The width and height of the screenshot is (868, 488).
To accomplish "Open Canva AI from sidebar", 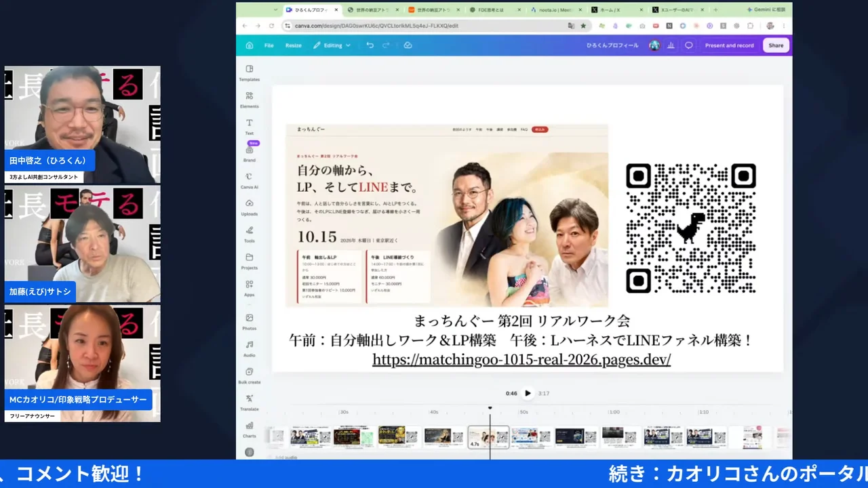I will (250, 180).
